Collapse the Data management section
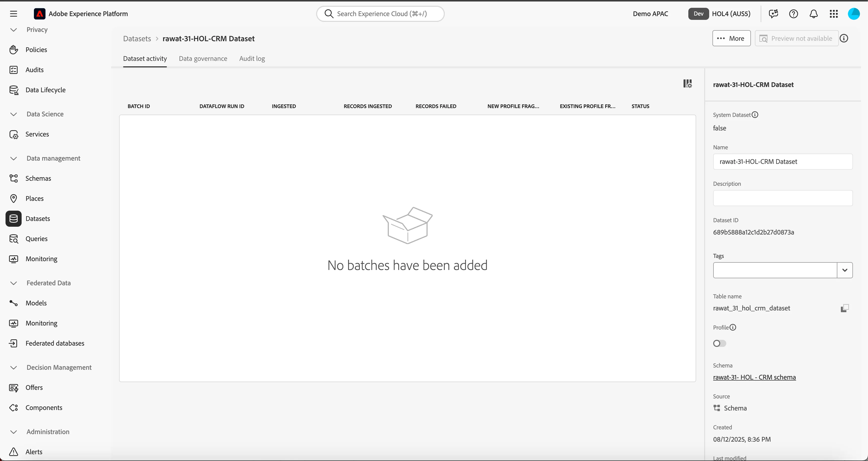Image resolution: width=868 pixels, height=461 pixels. pyautogui.click(x=14, y=158)
